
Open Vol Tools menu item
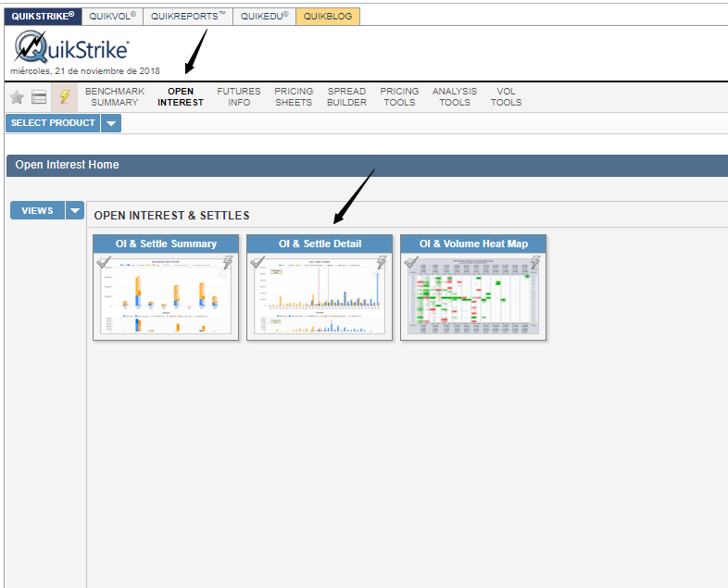(506, 97)
